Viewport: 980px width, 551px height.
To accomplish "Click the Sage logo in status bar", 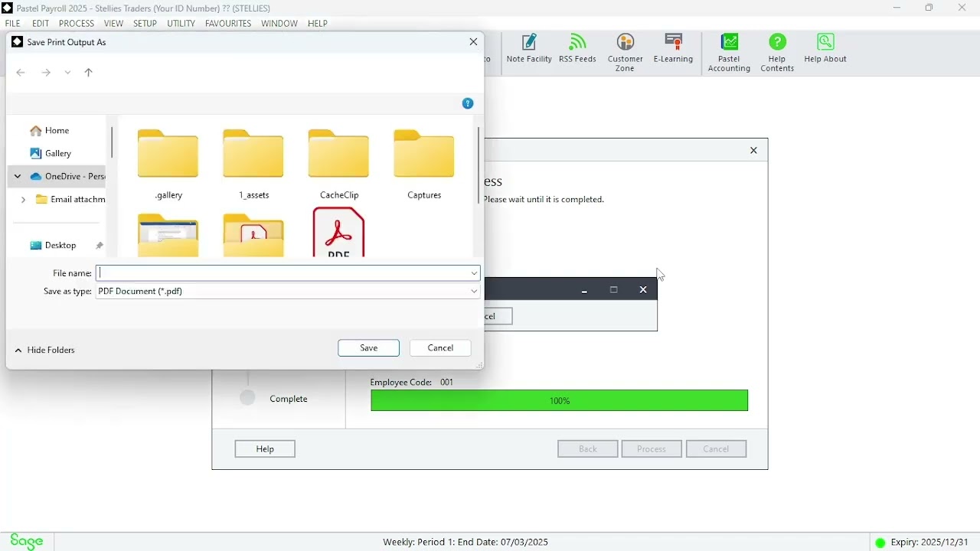I will point(26,542).
